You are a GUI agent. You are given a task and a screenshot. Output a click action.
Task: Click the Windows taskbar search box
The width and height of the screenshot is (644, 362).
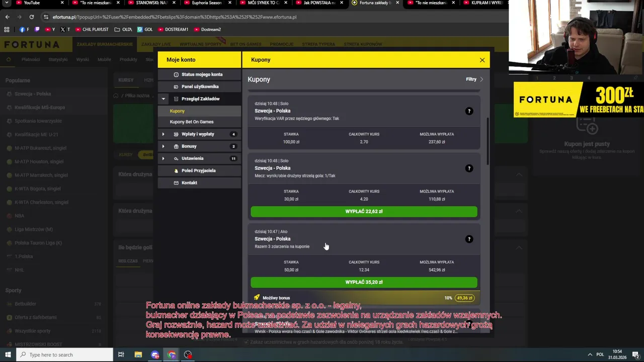tap(64, 355)
